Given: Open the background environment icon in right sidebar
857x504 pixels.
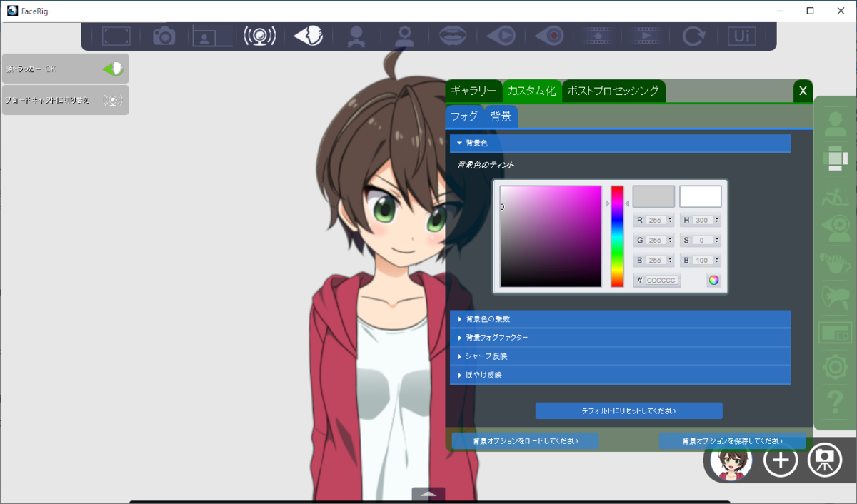Looking at the screenshot, I should 835,159.
